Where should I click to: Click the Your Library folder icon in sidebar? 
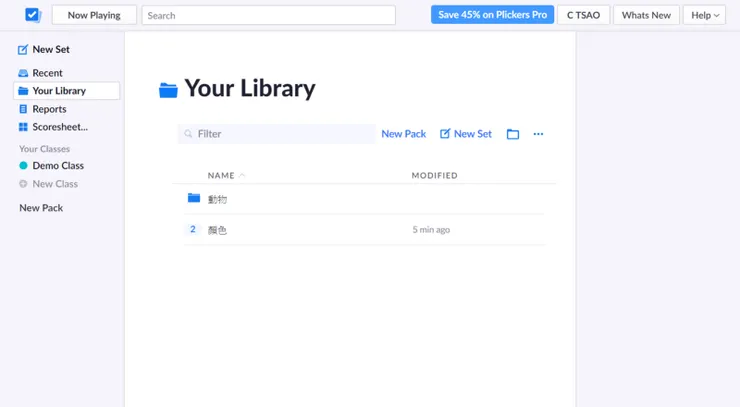tap(23, 91)
